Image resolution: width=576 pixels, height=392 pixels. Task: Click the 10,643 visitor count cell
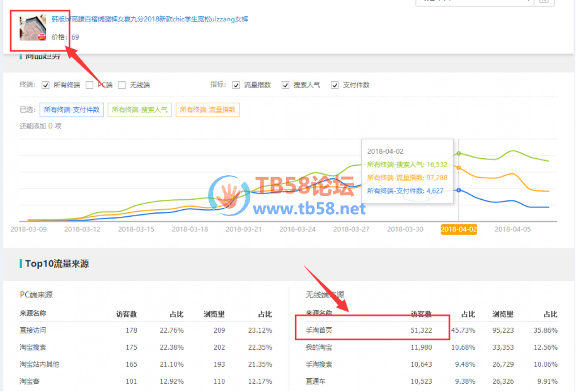422,364
